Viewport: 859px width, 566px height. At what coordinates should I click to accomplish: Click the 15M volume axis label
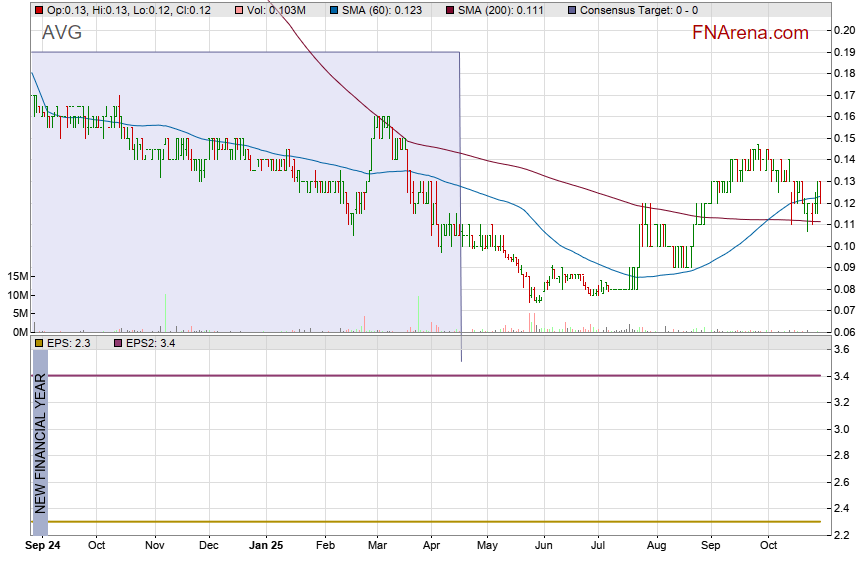click(x=16, y=276)
